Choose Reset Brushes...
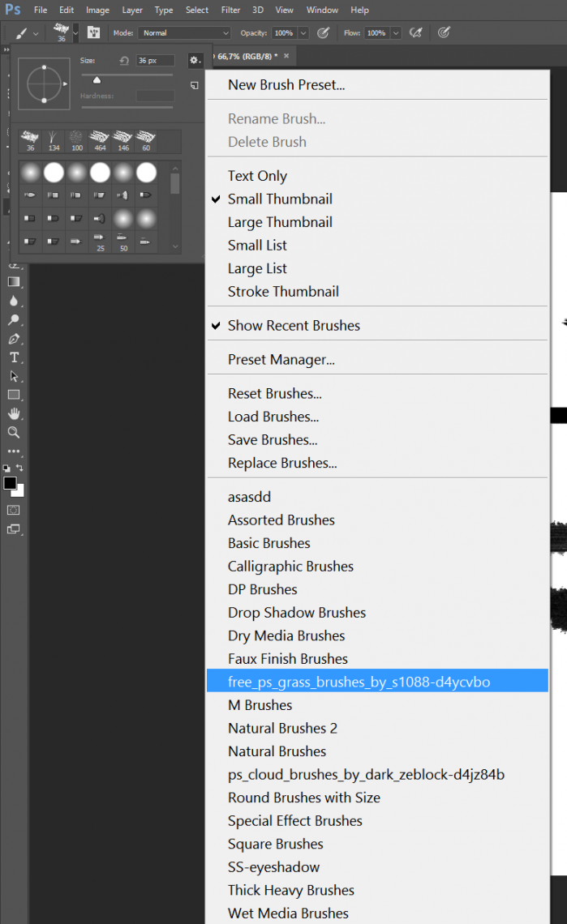 coord(274,394)
